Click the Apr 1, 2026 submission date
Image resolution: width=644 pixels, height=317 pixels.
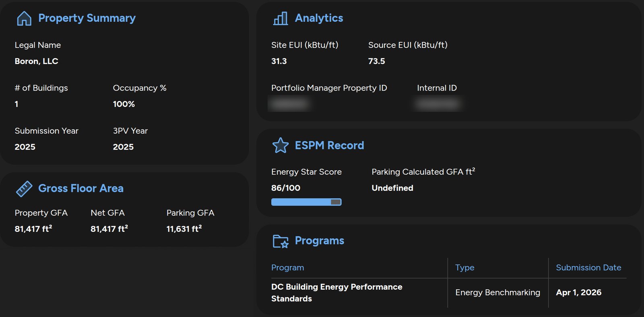coord(579,292)
